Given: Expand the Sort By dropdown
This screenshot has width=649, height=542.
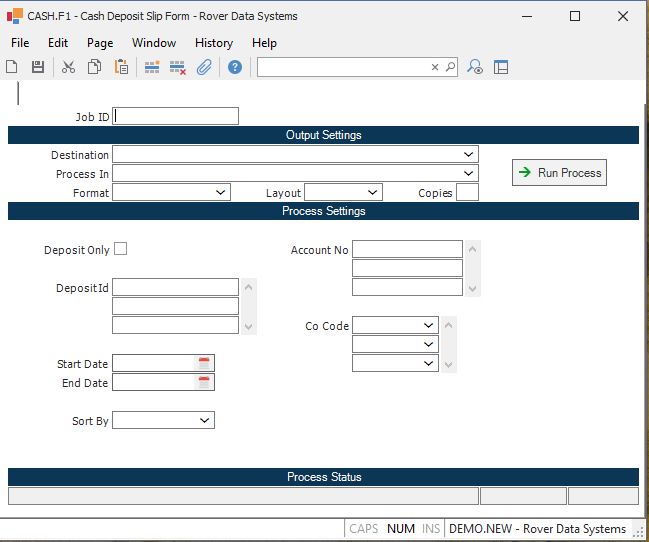Looking at the screenshot, I should [x=205, y=421].
